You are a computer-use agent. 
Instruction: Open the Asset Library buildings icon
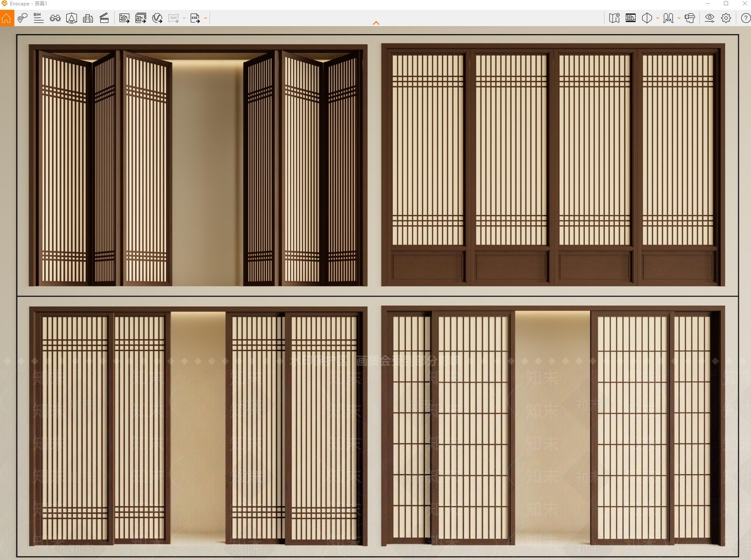click(88, 18)
